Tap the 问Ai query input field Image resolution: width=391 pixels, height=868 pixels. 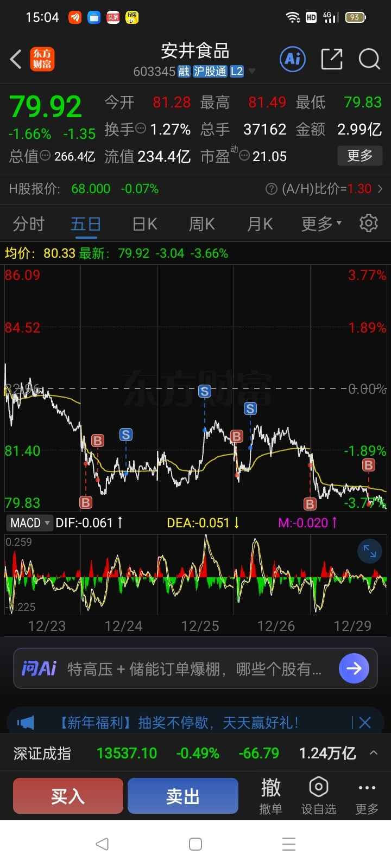tap(195, 668)
